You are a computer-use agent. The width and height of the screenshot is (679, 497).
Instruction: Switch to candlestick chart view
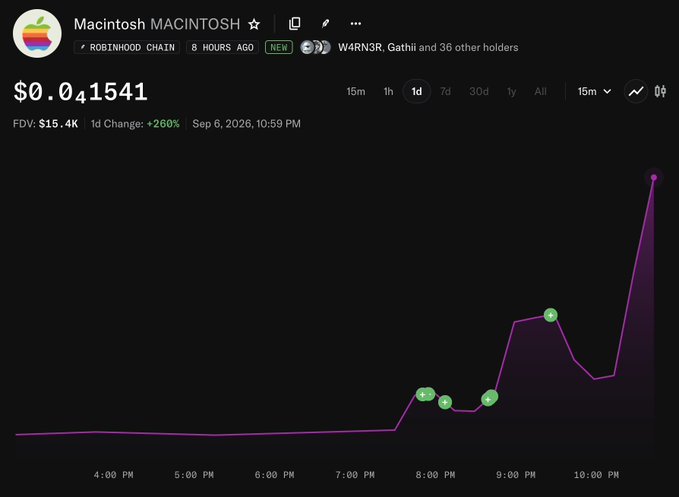[660, 91]
